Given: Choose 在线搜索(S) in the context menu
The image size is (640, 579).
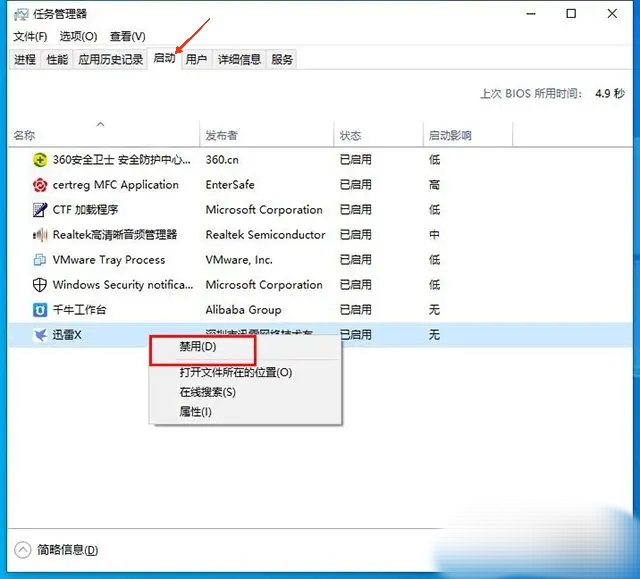Looking at the screenshot, I should click(x=245, y=392).
